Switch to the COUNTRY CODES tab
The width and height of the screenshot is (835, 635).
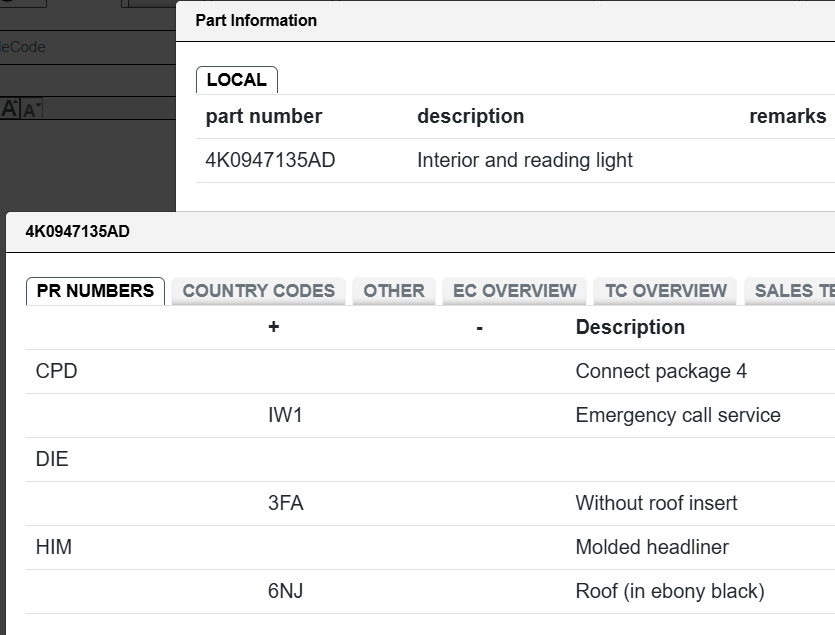coord(259,291)
